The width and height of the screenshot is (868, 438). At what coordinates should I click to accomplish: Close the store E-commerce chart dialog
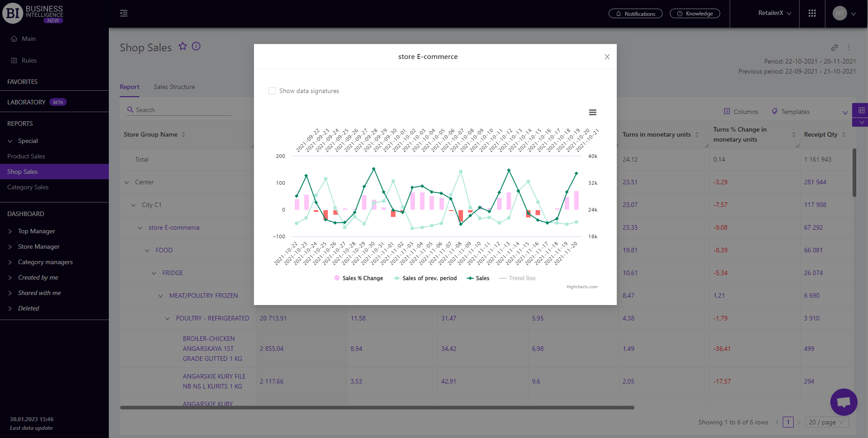(607, 57)
